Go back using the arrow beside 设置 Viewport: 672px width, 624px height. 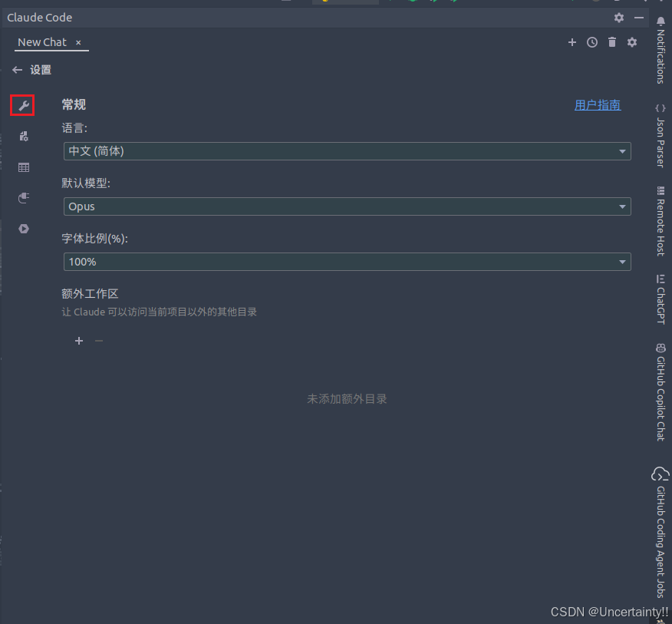click(x=17, y=70)
